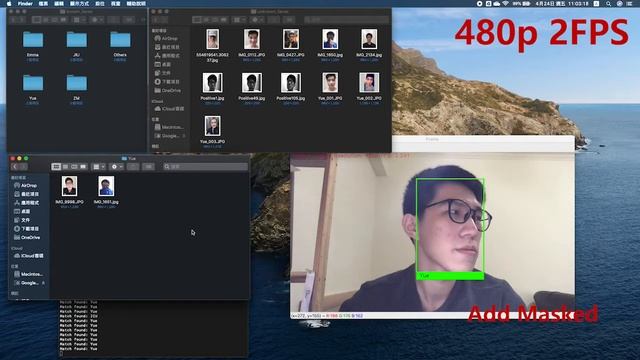The height and width of the screenshot is (360, 640).
Task: Open Siri from the menu bar
Action: 619,4
